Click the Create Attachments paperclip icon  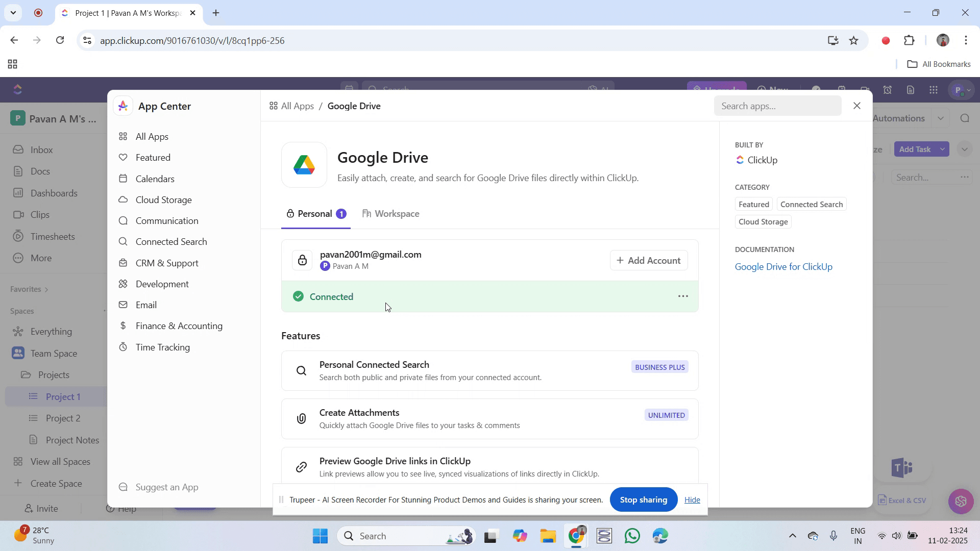[301, 419]
